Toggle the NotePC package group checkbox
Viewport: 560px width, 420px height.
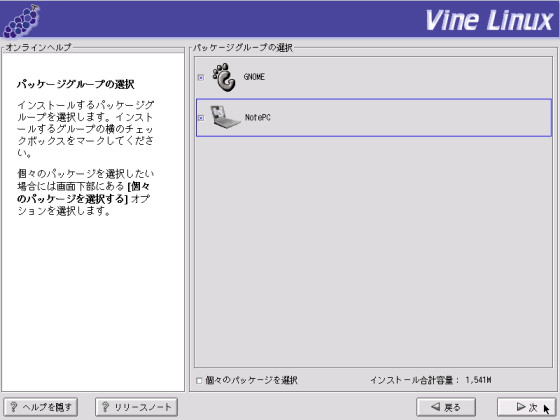(x=201, y=118)
